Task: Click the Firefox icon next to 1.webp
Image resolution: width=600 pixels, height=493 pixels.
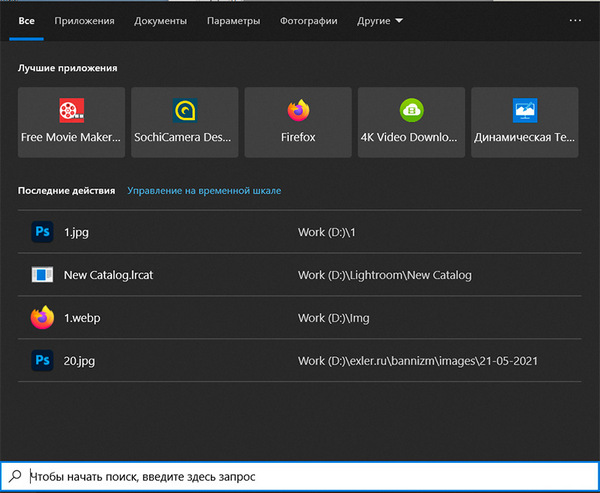Action: pos(42,318)
